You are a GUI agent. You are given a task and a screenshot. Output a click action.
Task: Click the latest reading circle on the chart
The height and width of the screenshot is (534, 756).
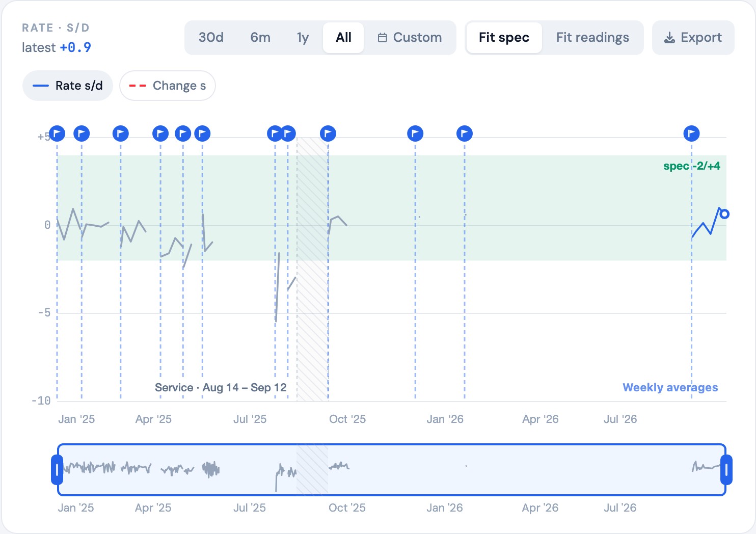tap(724, 214)
